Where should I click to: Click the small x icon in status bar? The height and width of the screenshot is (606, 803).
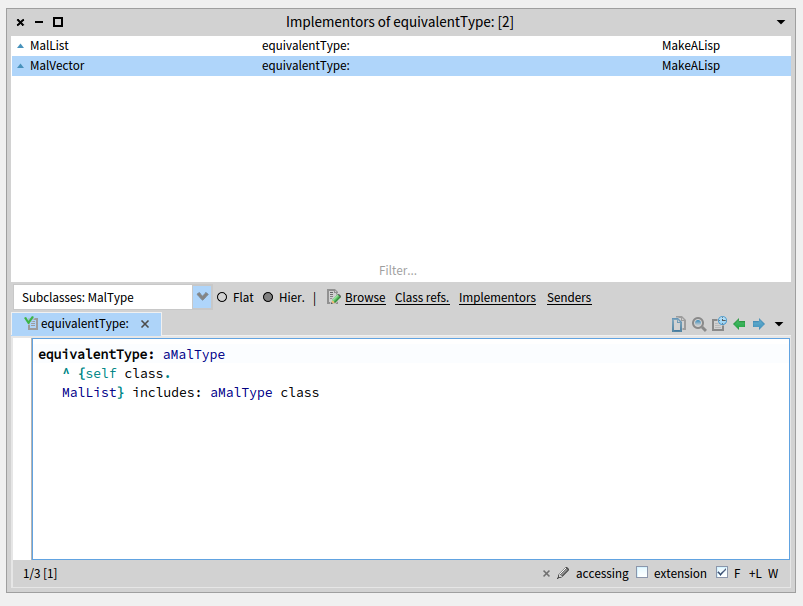coord(546,573)
